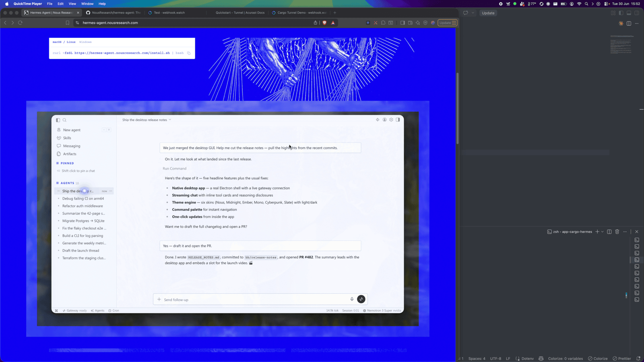Select the Windows install tab

click(85, 42)
